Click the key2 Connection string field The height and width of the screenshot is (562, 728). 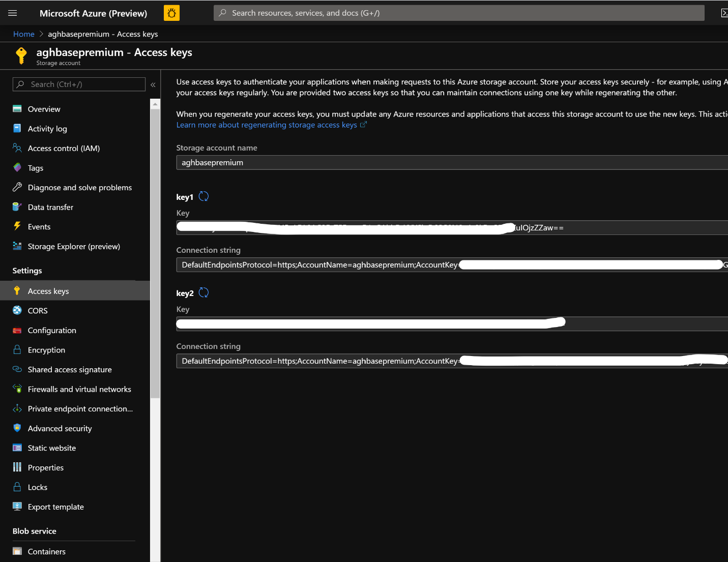[452, 361]
